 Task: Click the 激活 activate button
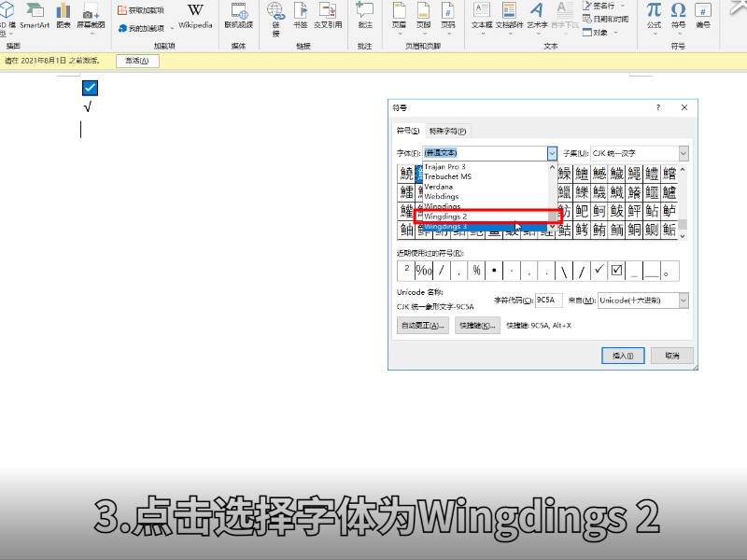click(137, 61)
